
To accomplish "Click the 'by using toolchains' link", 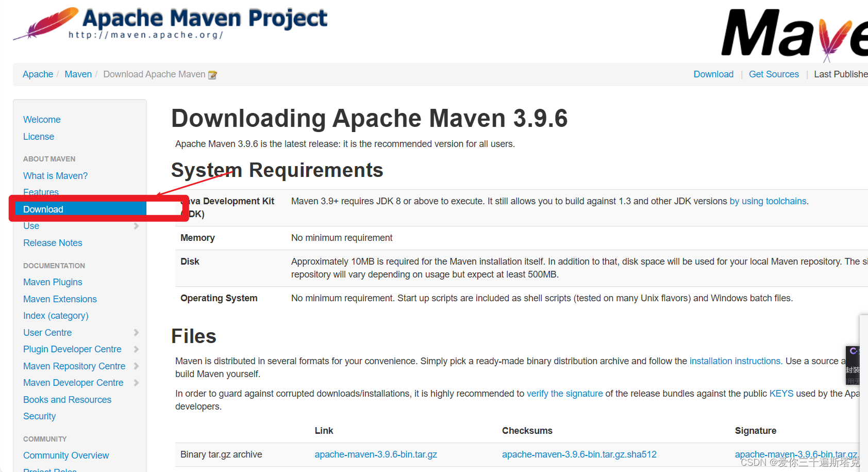I will click(x=767, y=201).
